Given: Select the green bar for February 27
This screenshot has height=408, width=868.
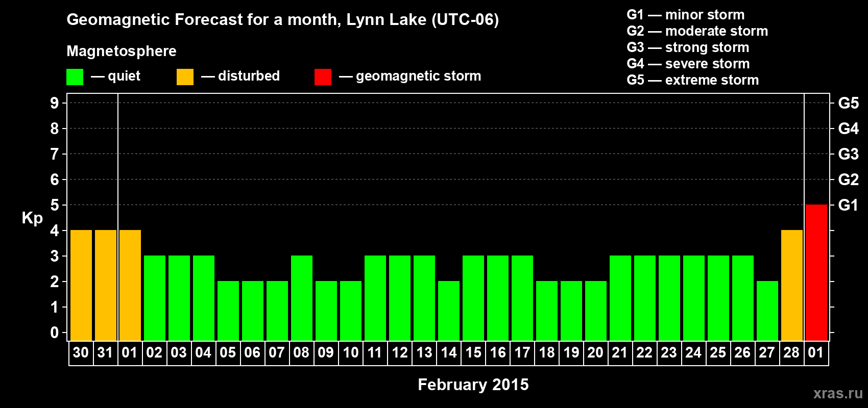Looking at the screenshot, I should [x=767, y=311].
